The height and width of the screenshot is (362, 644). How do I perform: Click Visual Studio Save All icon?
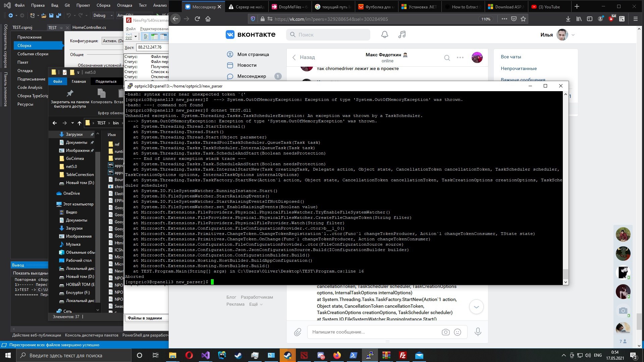tap(59, 15)
